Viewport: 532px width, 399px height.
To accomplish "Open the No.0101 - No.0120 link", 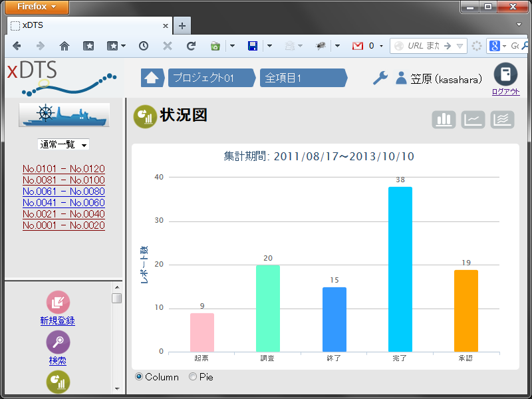I will (64, 169).
